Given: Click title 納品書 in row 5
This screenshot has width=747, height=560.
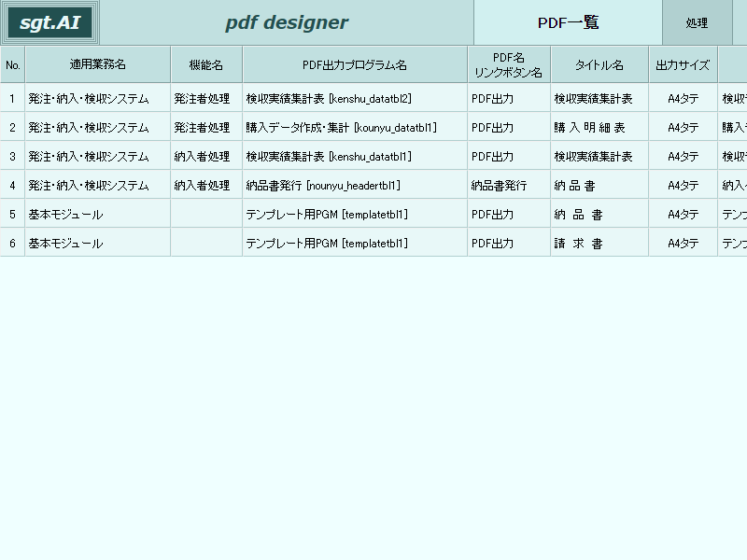Looking at the screenshot, I should [578, 215].
